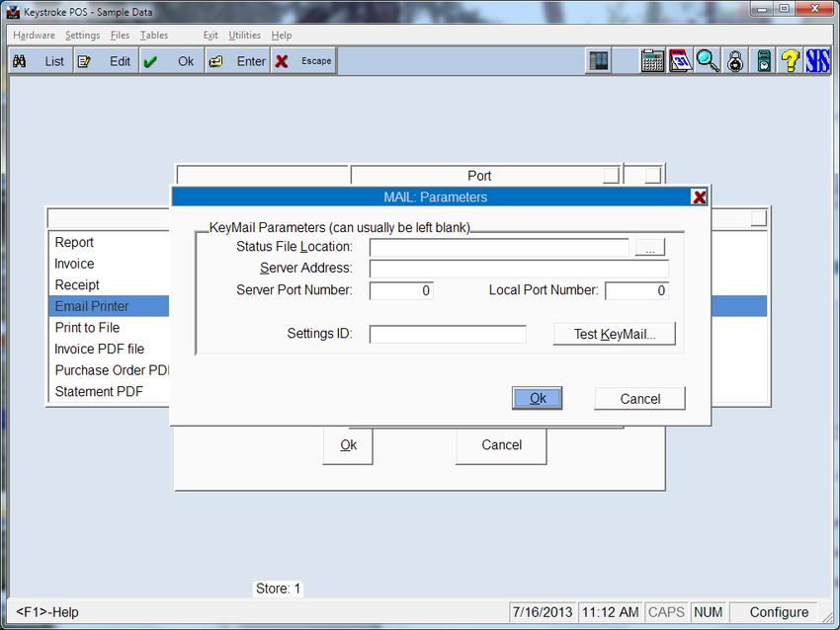Click the CAPS indicator in status bar
Viewport: 840px width, 630px height.
tap(666, 612)
